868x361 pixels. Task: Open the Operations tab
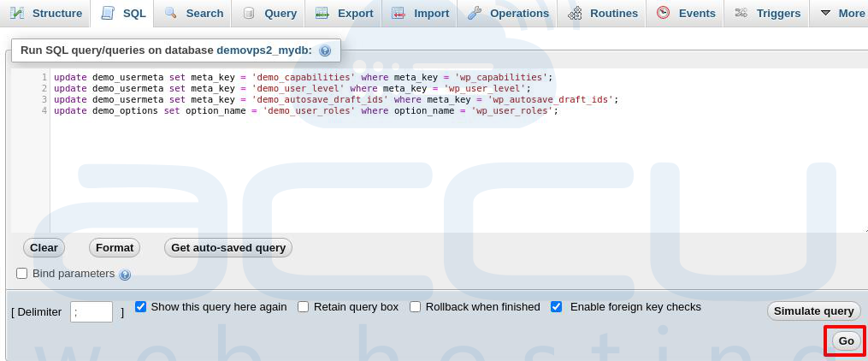pos(507,14)
